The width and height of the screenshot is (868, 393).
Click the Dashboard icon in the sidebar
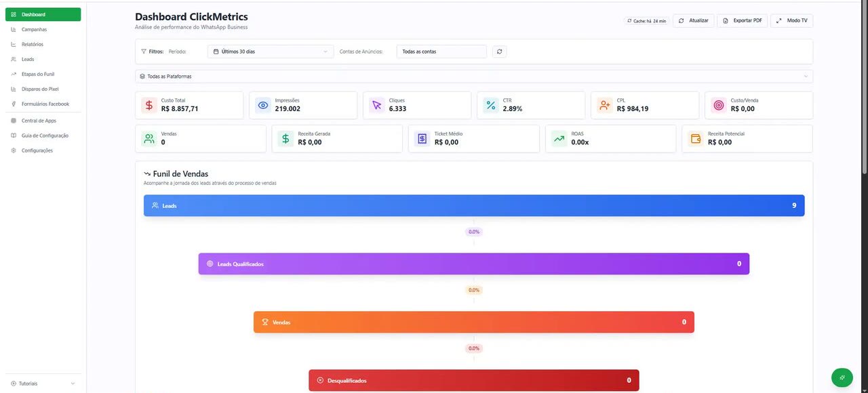[x=14, y=14]
